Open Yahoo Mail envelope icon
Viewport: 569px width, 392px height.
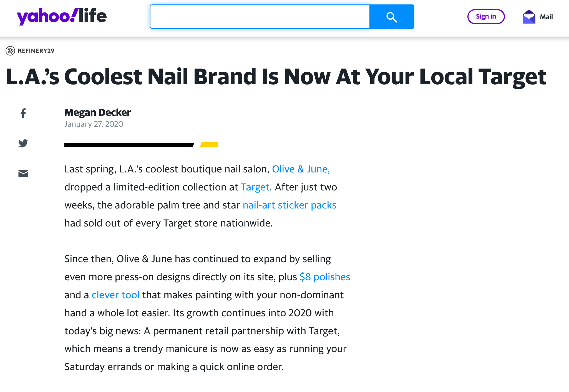pyautogui.click(x=529, y=17)
